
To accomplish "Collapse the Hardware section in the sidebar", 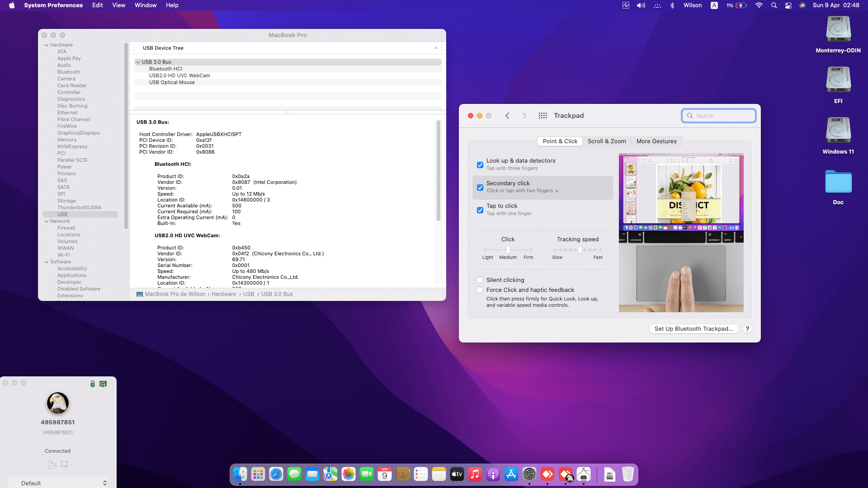I will [x=47, y=45].
